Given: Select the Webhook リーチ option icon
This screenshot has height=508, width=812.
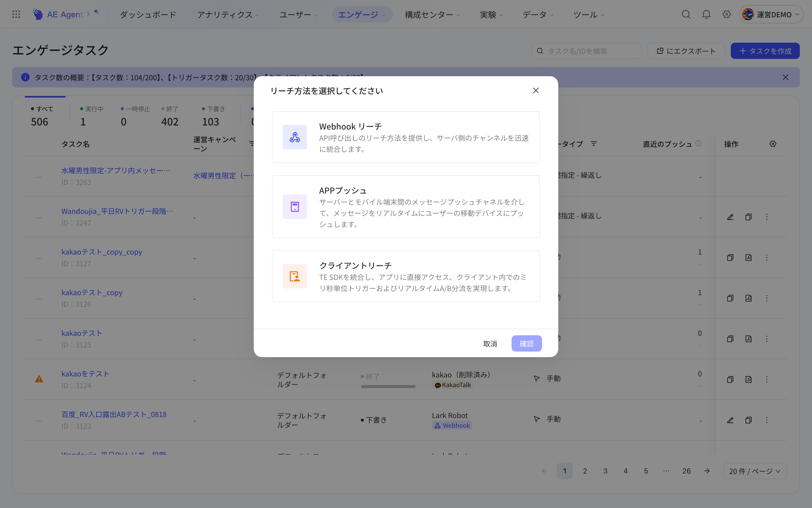Looking at the screenshot, I should coord(295,137).
